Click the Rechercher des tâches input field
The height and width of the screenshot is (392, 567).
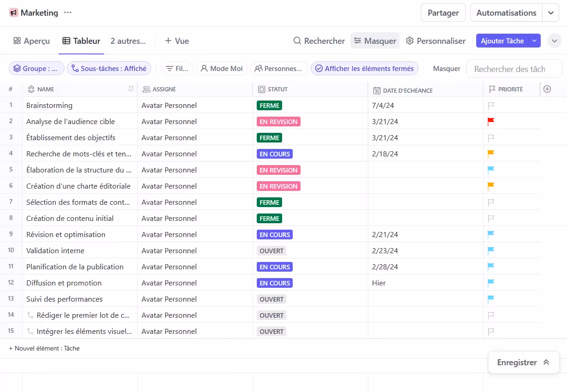514,69
